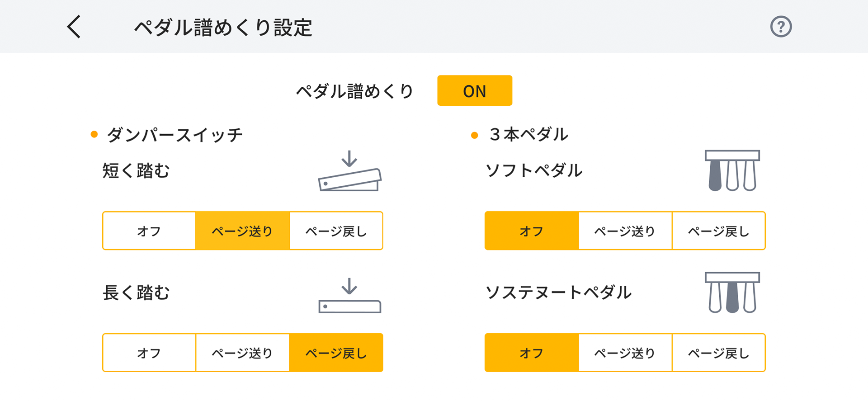The image size is (868, 401).
Task: Set 短く踏む to ページ送り
Action: 242,231
